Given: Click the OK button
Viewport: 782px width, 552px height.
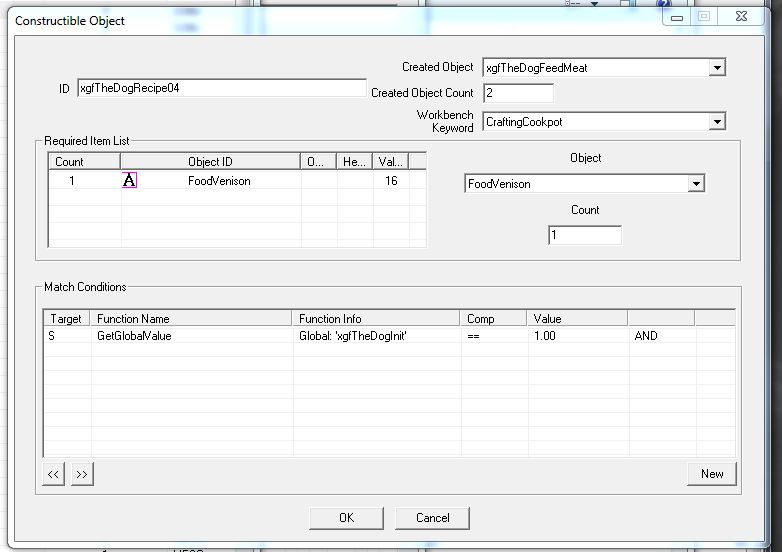Looking at the screenshot, I should tap(346, 517).
